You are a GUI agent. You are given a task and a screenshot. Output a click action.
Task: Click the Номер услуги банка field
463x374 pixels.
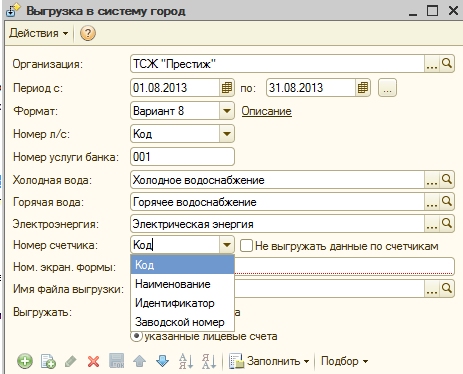point(182,157)
